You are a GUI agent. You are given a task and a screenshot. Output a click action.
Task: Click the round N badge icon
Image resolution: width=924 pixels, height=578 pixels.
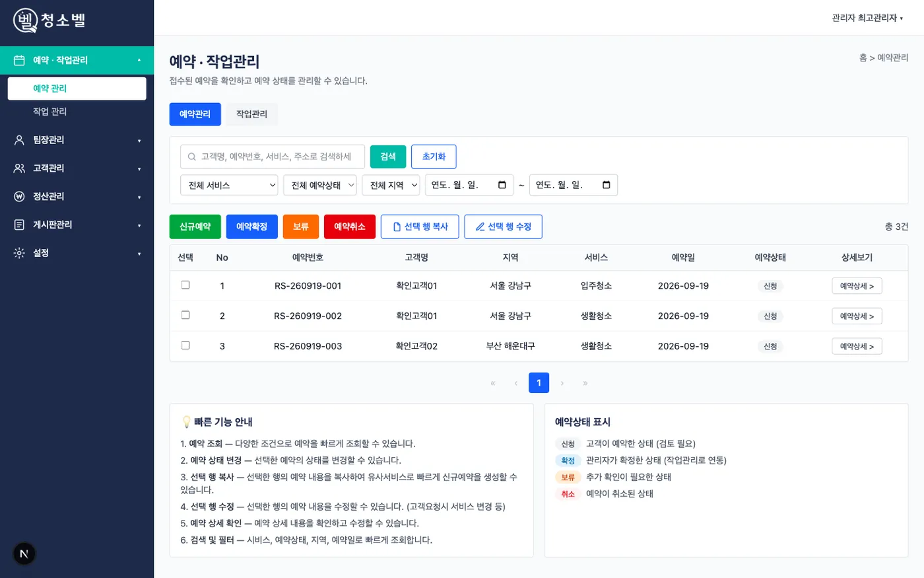[x=24, y=554]
